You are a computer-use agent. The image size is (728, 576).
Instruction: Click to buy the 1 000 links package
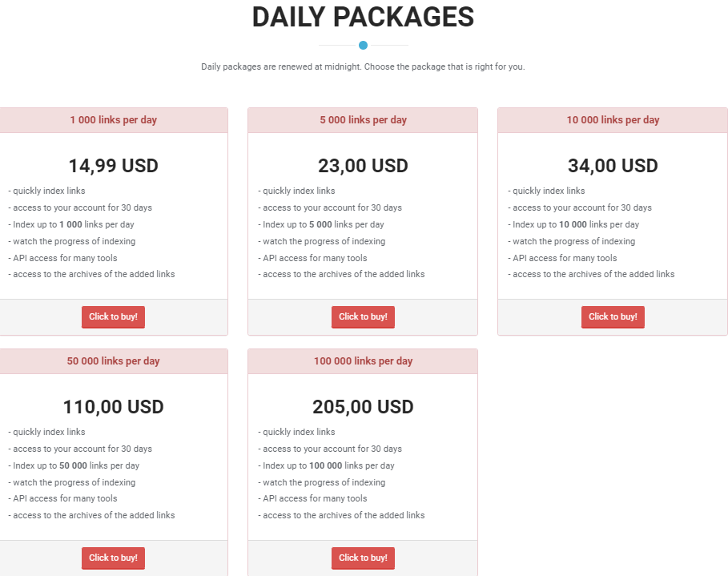coord(113,316)
